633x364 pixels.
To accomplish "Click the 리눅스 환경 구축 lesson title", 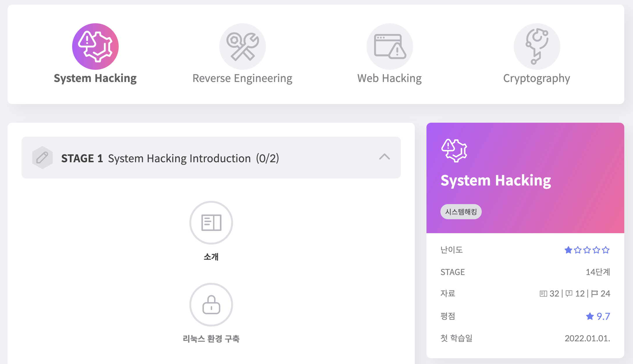I will click(x=211, y=339).
